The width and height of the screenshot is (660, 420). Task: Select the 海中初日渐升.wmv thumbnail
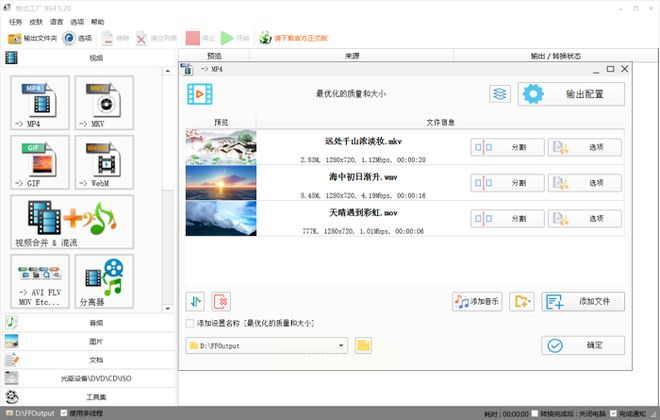pos(220,182)
